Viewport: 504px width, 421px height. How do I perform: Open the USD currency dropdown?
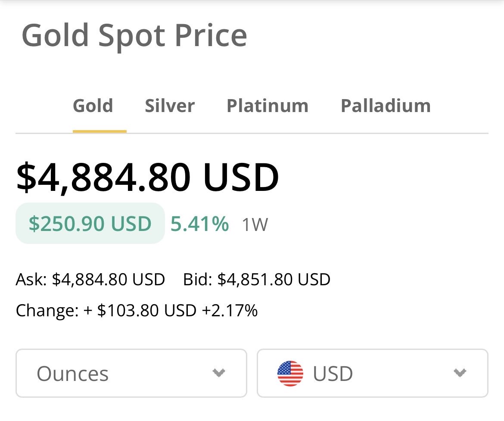click(372, 373)
